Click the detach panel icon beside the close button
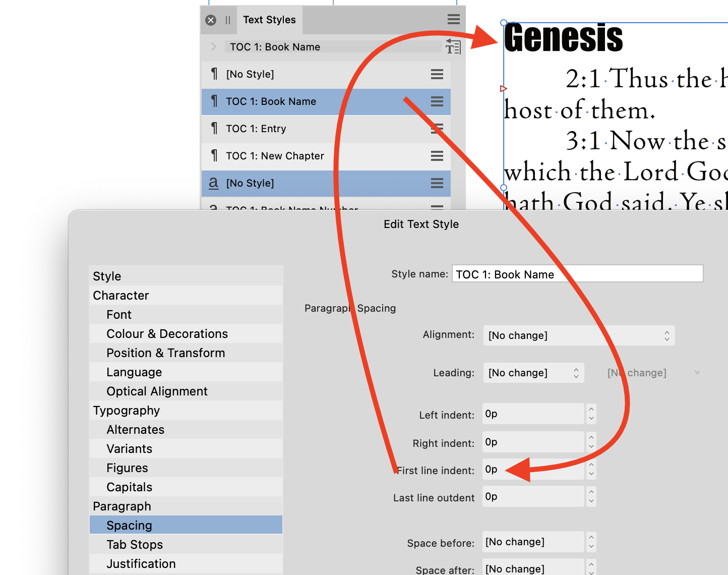Image resolution: width=728 pixels, height=575 pixels. click(x=227, y=20)
